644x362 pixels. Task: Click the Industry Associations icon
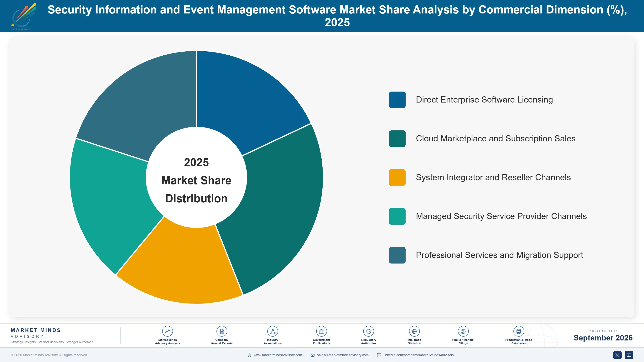273,331
